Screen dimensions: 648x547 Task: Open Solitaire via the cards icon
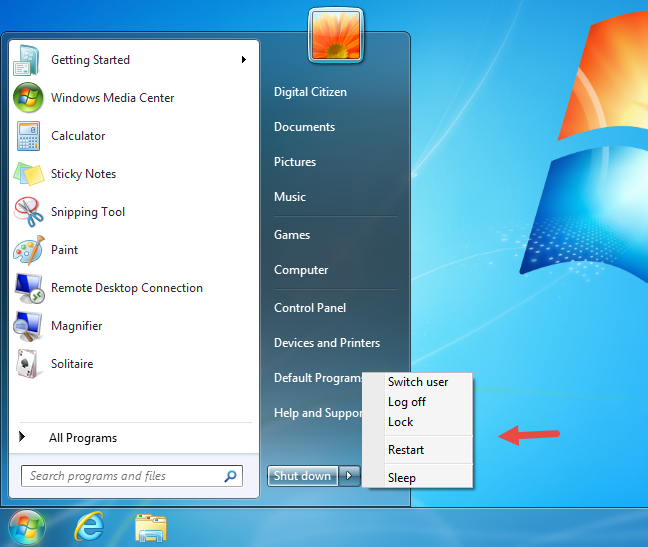pyautogui.click(x=27, y=364)
